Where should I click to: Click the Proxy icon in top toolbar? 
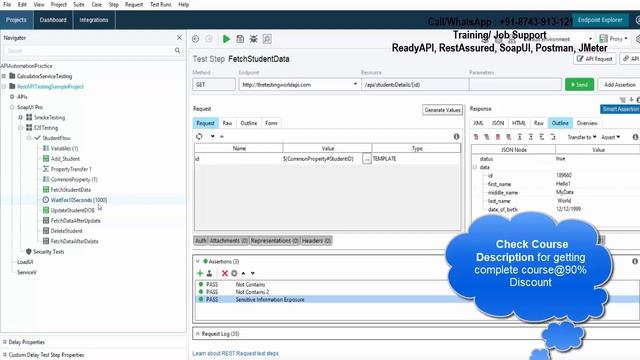pyautogui.click(x=603, y=39)
